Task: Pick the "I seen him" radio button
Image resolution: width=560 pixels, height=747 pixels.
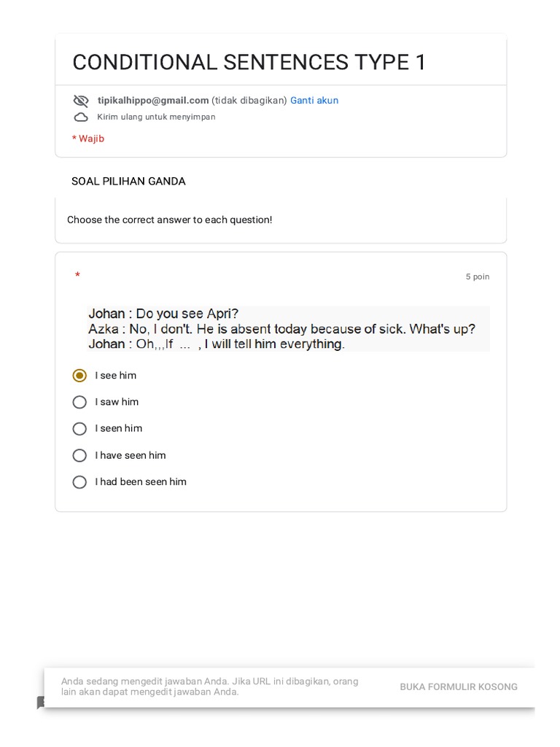Action: (79, 429)
